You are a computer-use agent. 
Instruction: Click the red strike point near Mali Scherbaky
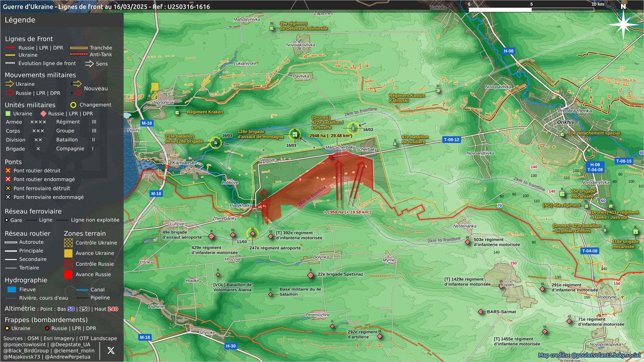(x=331, y=157)
